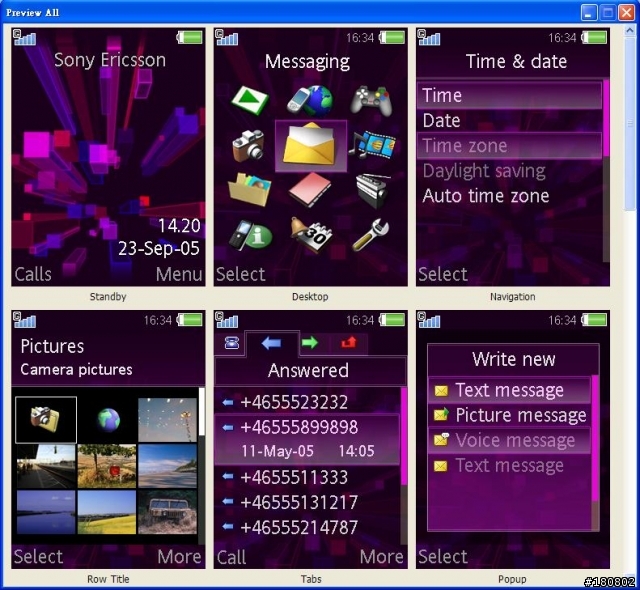Click the Select softkey in Popup preview

[443, 557]
